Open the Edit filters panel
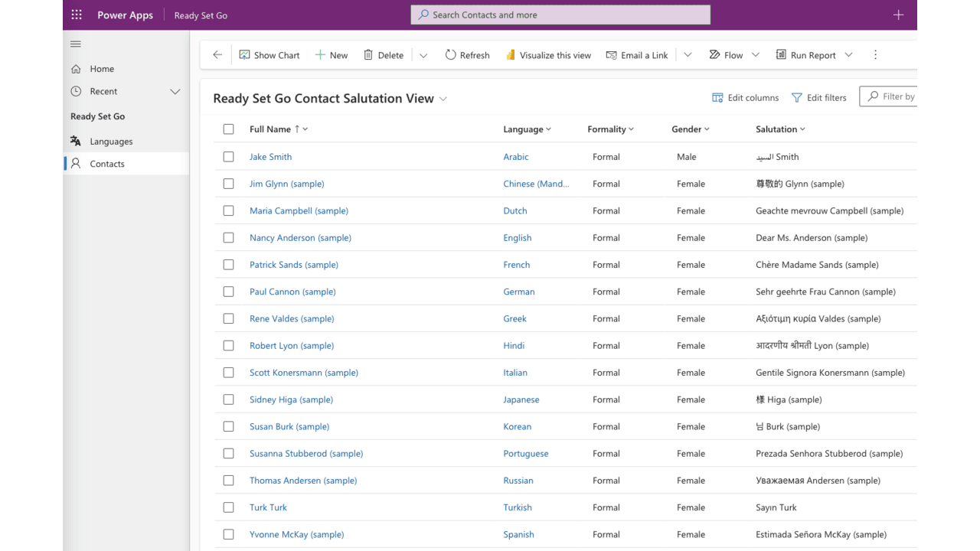The image size is (980, 551). pyautogui.click(x=818, y=97)
